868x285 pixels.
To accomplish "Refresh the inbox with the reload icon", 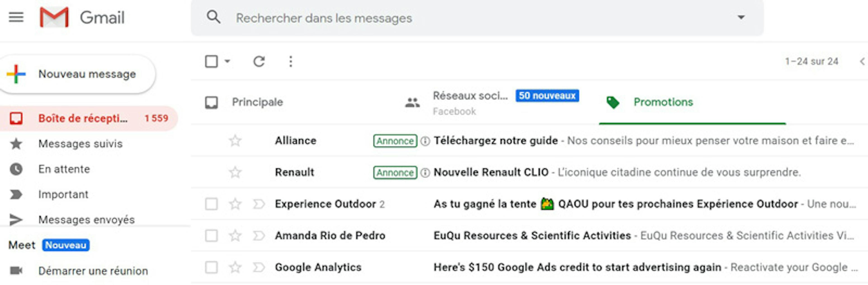I will pyautogui.click(x=259, y=61).
